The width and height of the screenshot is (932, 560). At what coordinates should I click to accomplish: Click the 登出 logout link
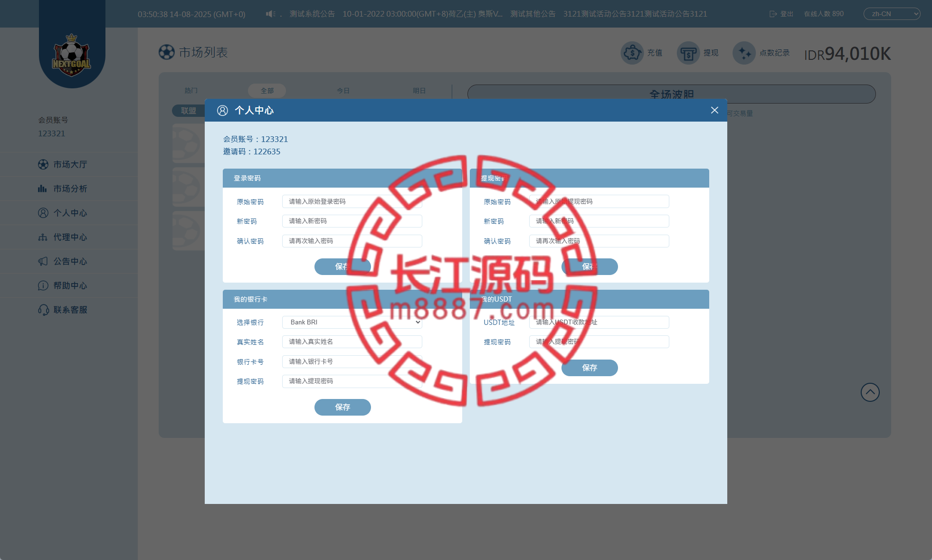pos(781,14)
